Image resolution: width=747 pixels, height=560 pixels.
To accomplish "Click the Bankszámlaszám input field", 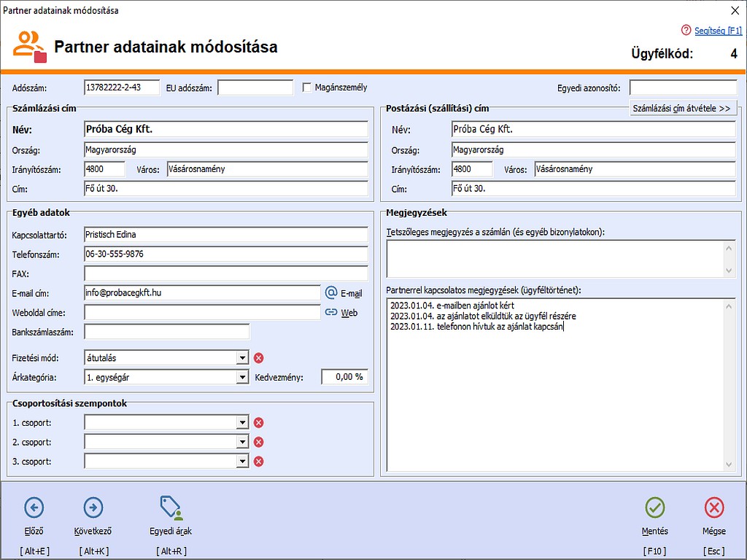I will (x=166, y=332).
